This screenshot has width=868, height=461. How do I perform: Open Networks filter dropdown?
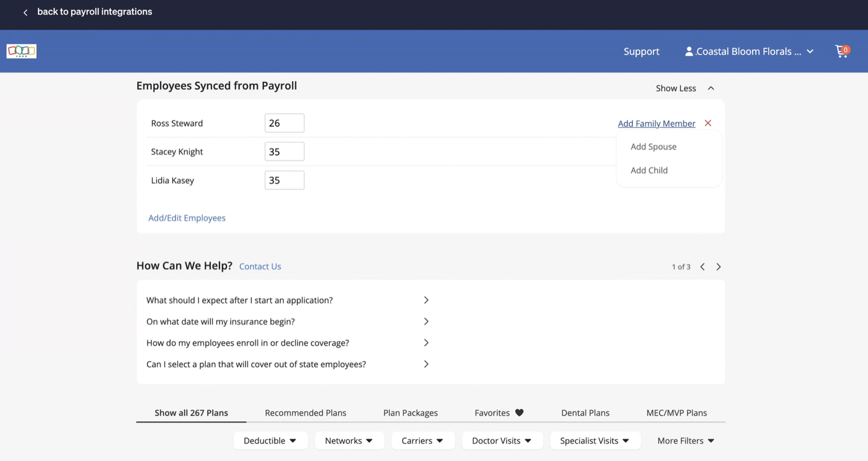(349, 441)
